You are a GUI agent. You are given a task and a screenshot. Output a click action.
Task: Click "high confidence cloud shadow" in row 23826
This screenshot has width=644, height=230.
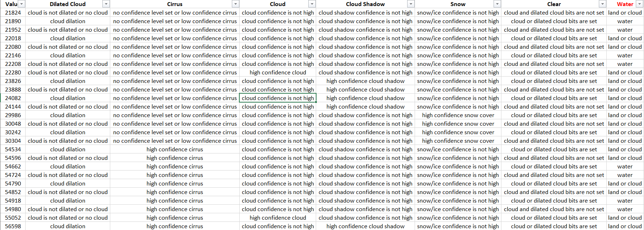[x=365, y=81]
